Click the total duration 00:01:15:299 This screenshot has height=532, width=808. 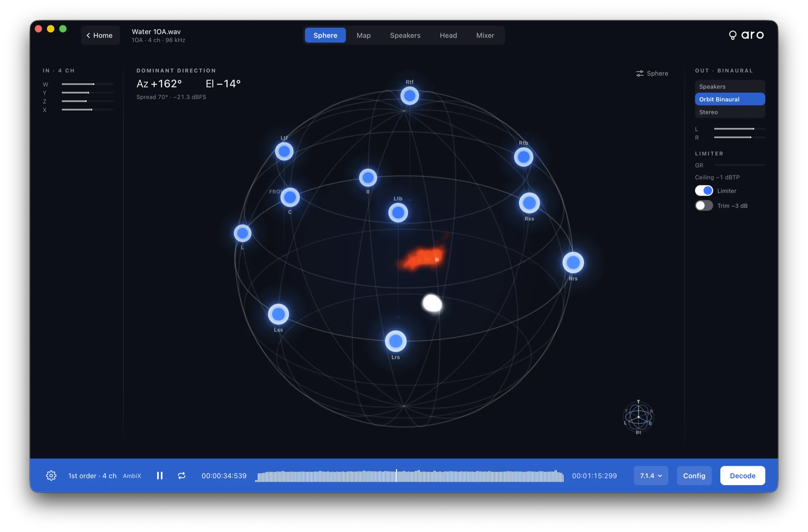594,476
